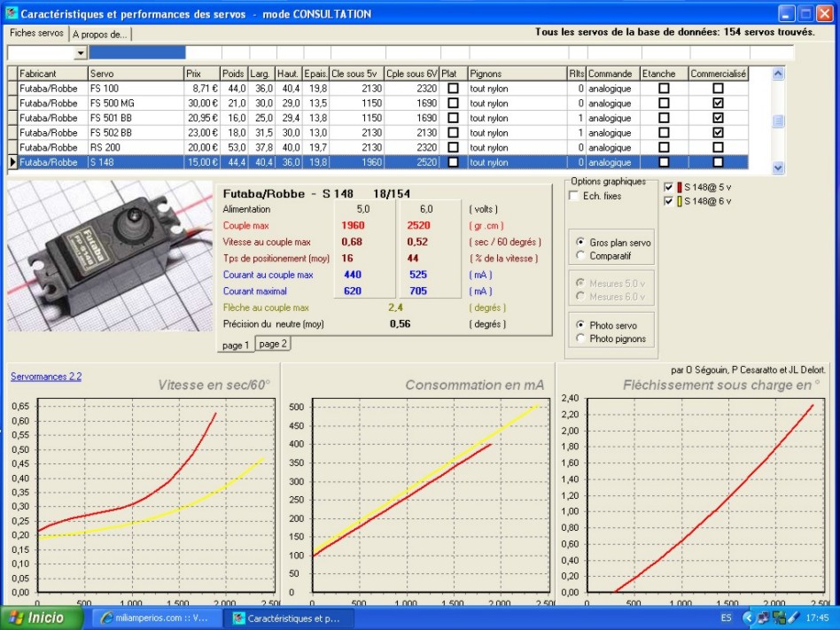Select the 'page 2' tab

coord(273,344)
